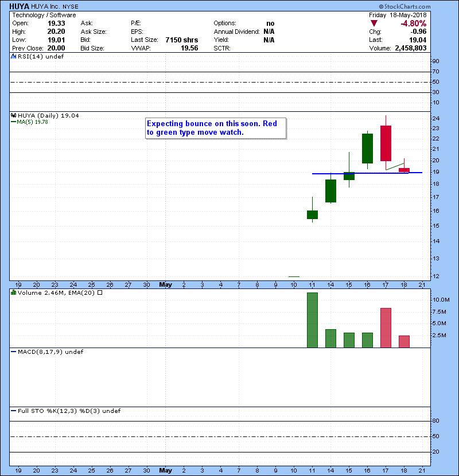Select the 'MA(5) 19.78' legend text
The height and width of the screenshot is (476, 459).
[x=32, y=122]
